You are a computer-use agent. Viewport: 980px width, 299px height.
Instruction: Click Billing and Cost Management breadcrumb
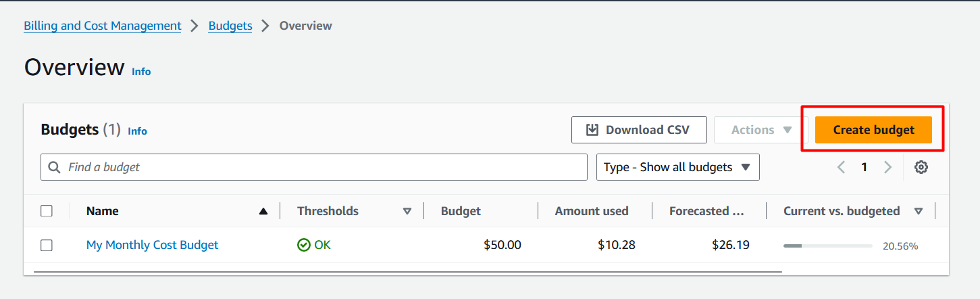(x=103, y=26)
